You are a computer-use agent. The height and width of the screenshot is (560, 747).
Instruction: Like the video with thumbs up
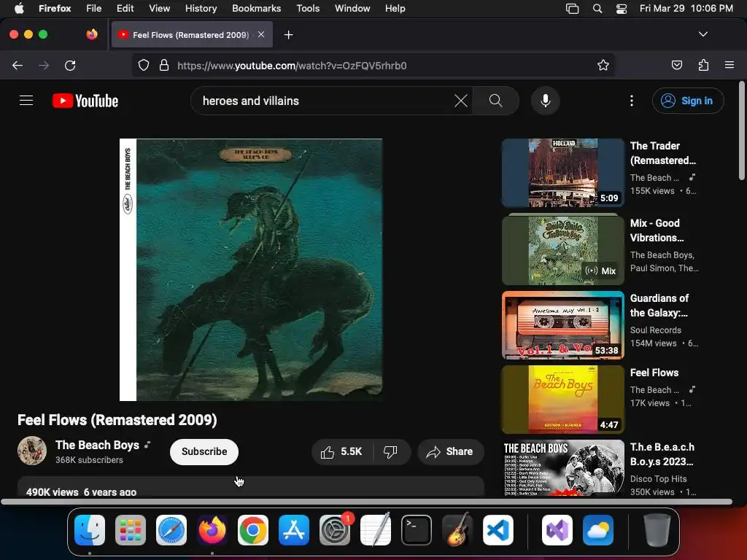click(342, 451)
